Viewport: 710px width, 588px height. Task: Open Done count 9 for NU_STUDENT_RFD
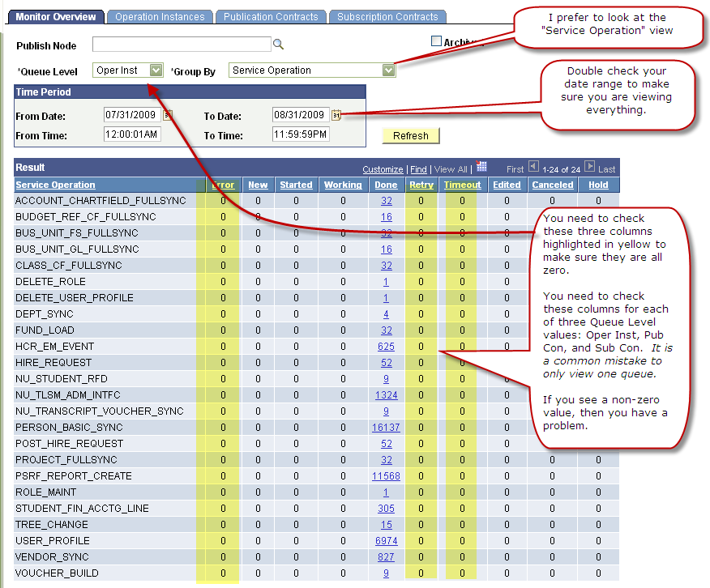(386, 379)
